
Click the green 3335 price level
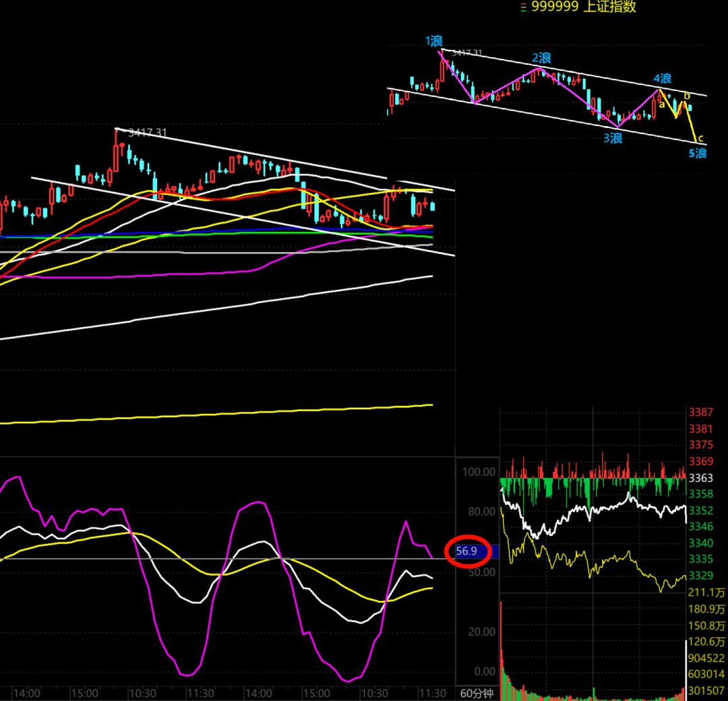(x=700, y=559)
